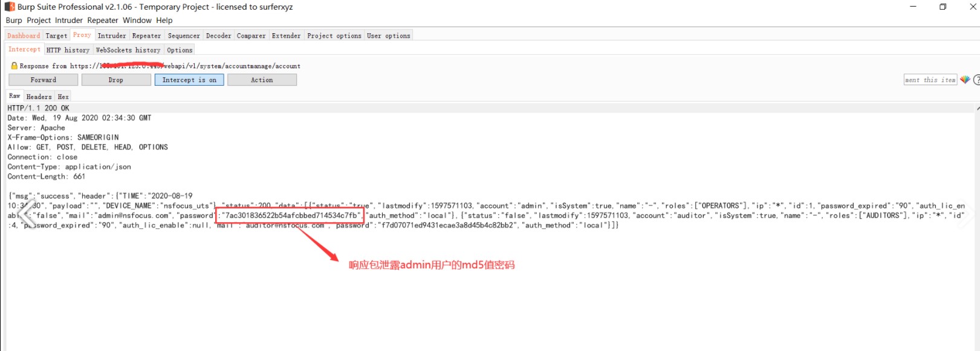Switch to the Dashboard tab
Screen dimensions: 980x351
coord(24,36)
